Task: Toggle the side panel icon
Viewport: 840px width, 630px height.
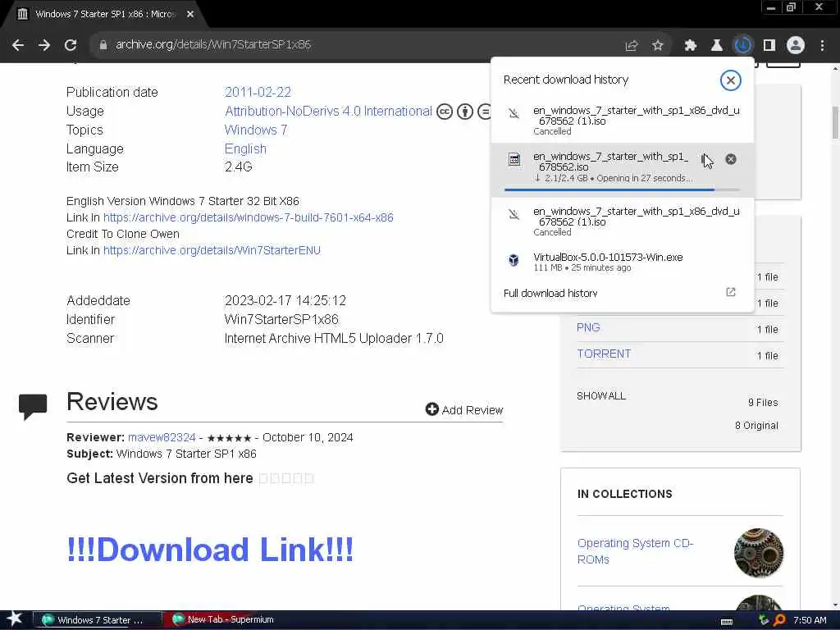Action: pyautogui.click(x=769, y=46)
